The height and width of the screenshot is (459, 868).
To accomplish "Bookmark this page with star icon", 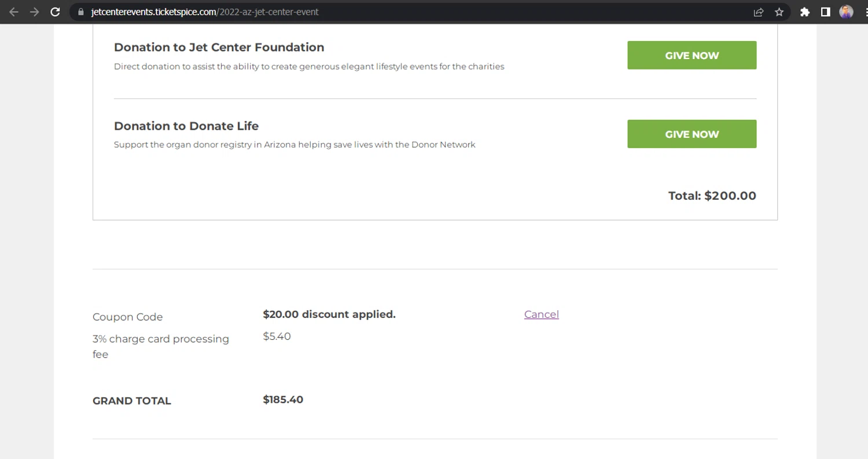I will pyautogui.click(x=779, y=12).
